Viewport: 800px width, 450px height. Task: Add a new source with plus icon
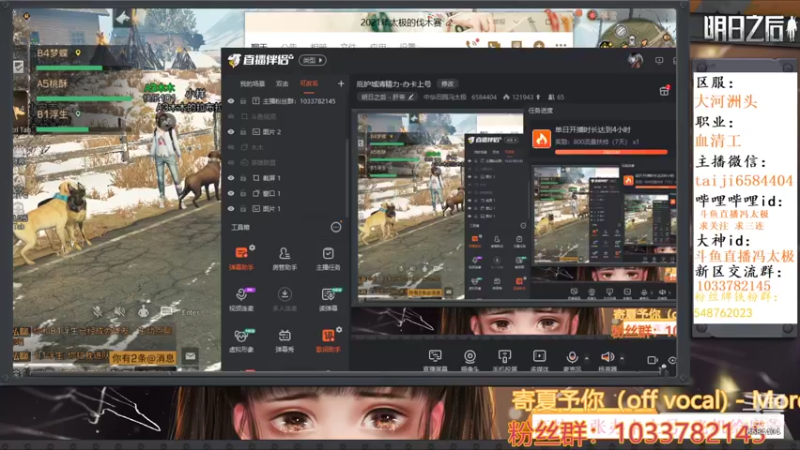[x=341, y=83]
